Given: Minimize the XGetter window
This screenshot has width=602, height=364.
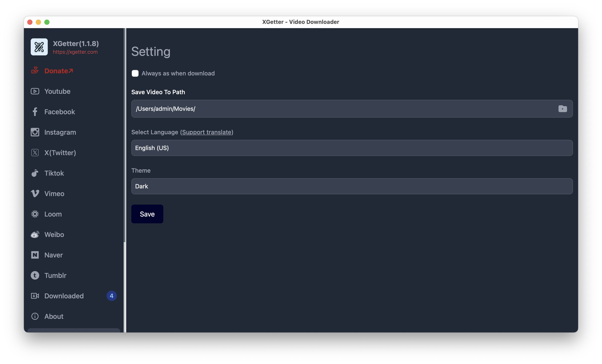Looking at the screenshot, I should pyautogui.click(x=38, y=22).
